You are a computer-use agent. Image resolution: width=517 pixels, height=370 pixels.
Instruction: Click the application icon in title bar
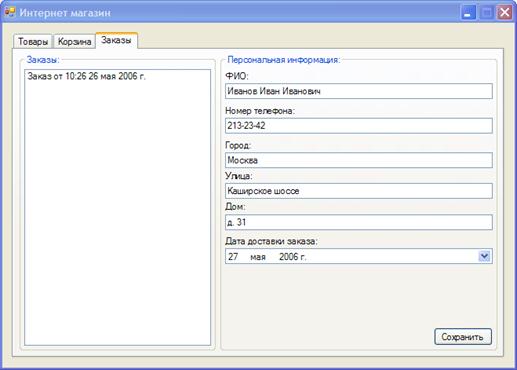[10, 12]
